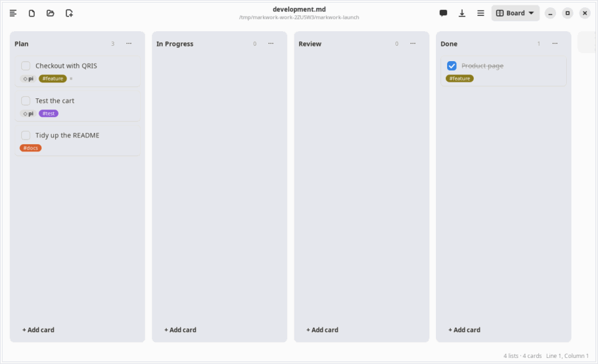The height and width of the screenshot is (364, 598).
Task: Open the Plan list options menu
Action: tap(129, 43)
